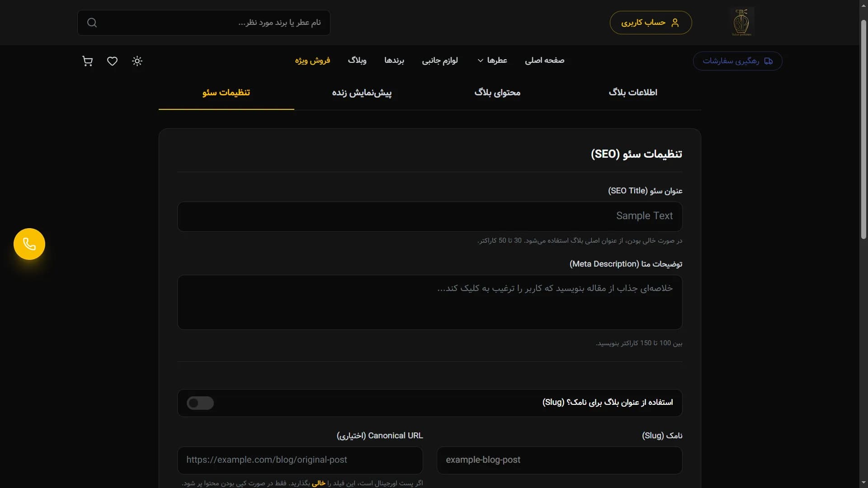Click scrollbar down arrow
The height and width of the screenshot is (488, 868).
863,483
